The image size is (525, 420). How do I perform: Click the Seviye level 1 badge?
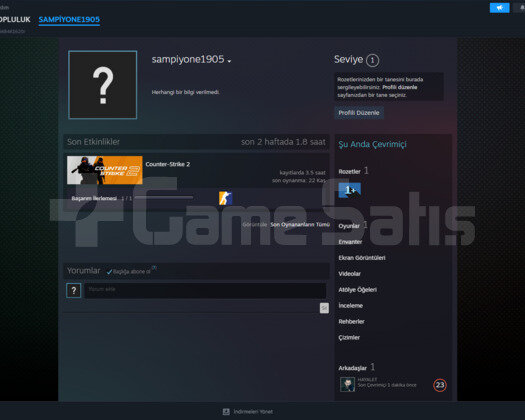372,60
